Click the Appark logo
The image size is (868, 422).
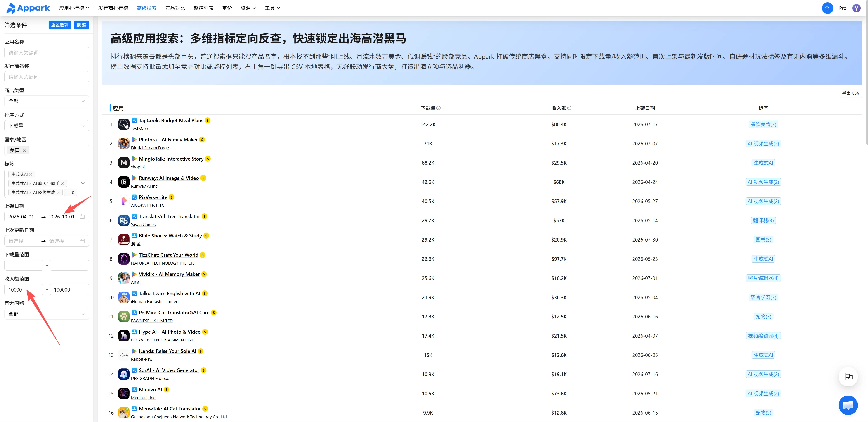coord(28,8)
